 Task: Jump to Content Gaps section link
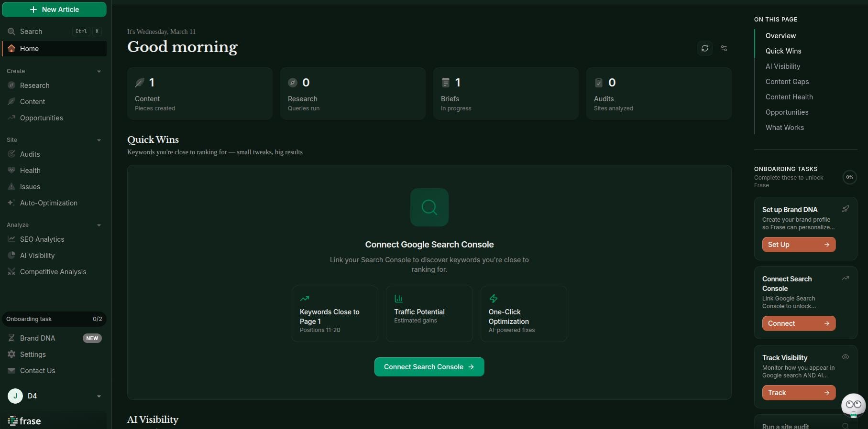[787, 82]
